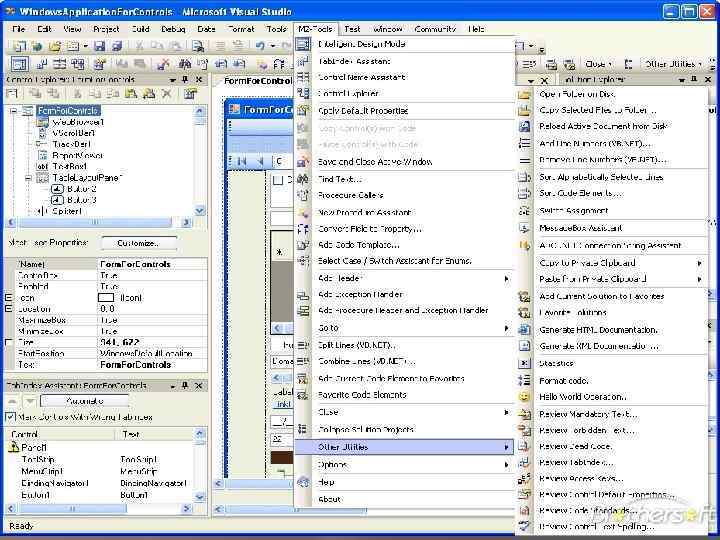Switch to the FormForControls document tab

[x=258, y=81]
